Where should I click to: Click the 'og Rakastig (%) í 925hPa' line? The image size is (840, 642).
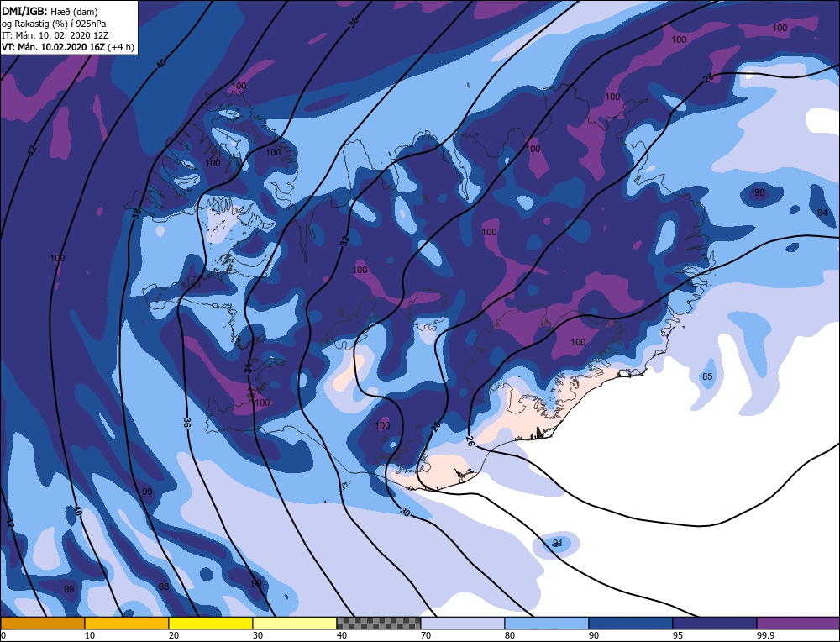[x=54, y=24]
